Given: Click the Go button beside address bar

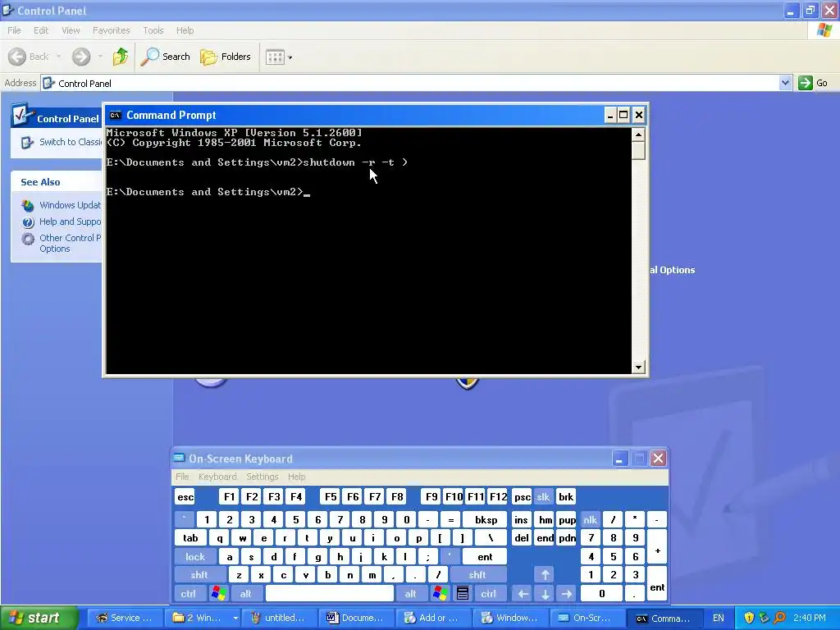Looking at the screenshot, I should coord(813,83).
